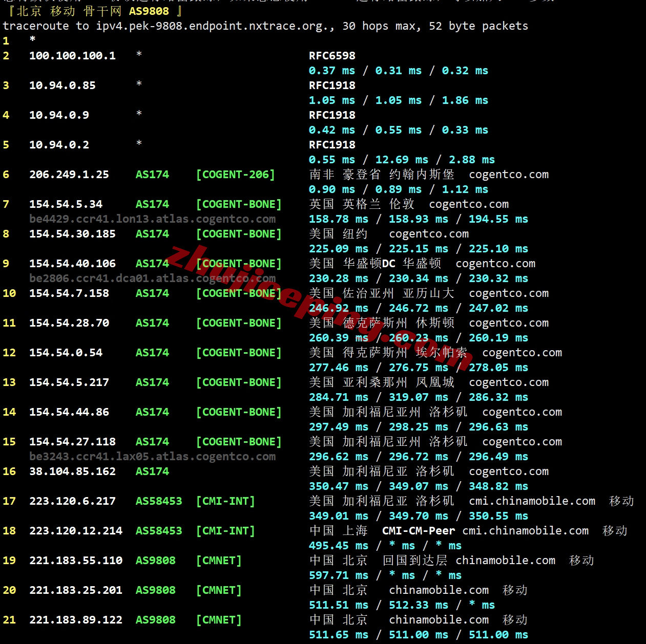This screenshot has height=644, width=646.
Task: Click the latency value 1.86 ms
Action: (x=465, y=100)
